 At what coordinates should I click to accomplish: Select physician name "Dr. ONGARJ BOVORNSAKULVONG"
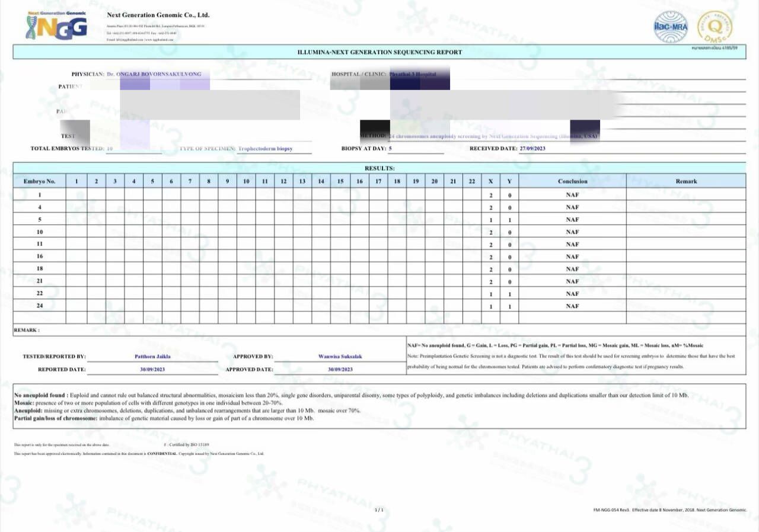[154, 74]
